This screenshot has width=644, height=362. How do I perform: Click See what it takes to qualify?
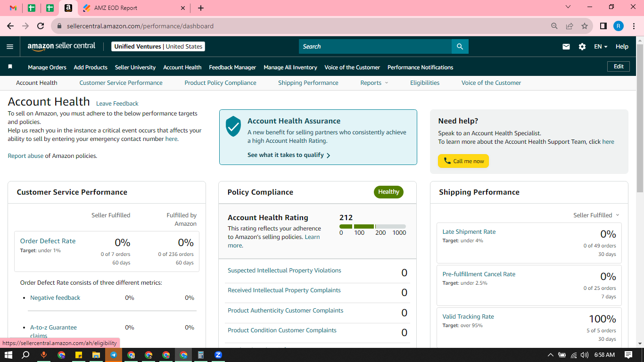tap(289, 155)
